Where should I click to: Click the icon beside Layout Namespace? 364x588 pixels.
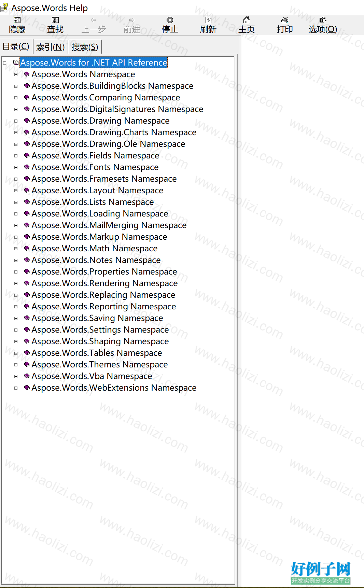[27, 190]
